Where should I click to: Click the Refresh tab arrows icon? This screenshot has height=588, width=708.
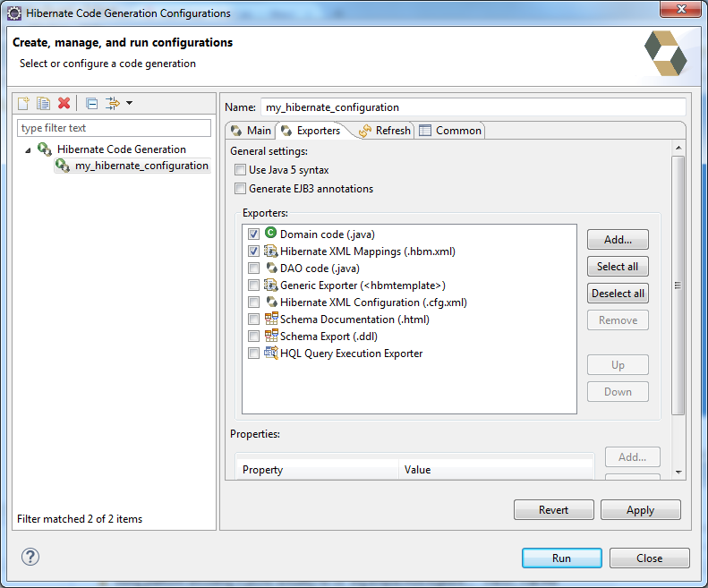[x=365, y=131]
